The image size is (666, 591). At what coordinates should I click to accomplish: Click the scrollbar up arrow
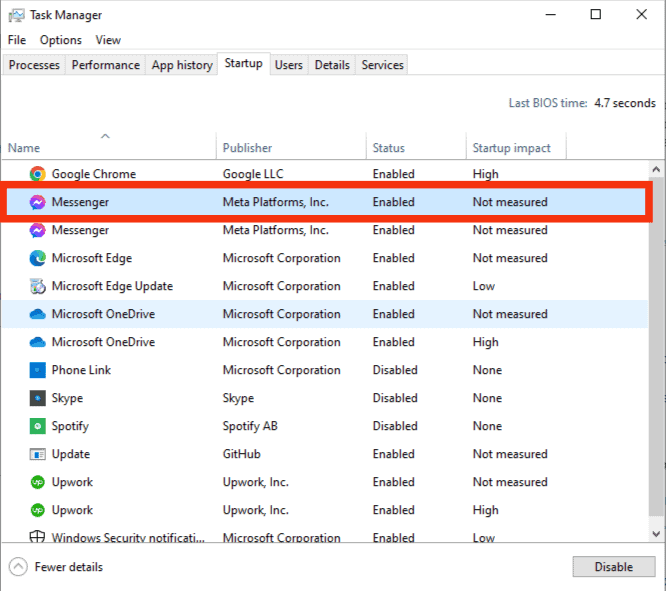click(656, 169)
